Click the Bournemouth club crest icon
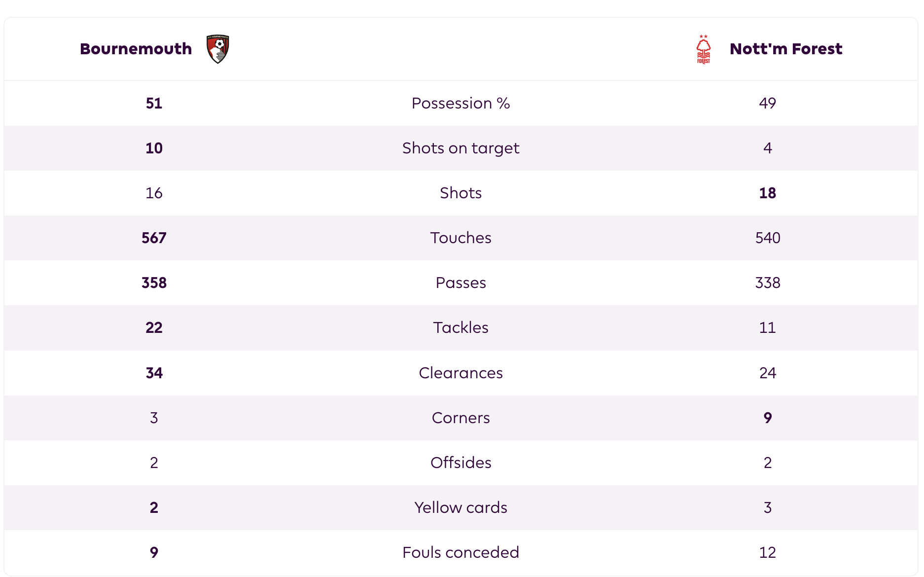 pyautogui.click(x=217, y=49)
